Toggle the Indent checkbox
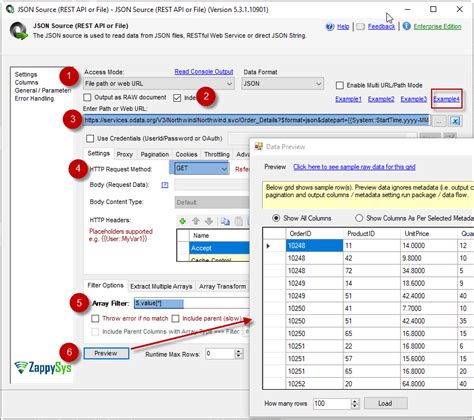 177,98
